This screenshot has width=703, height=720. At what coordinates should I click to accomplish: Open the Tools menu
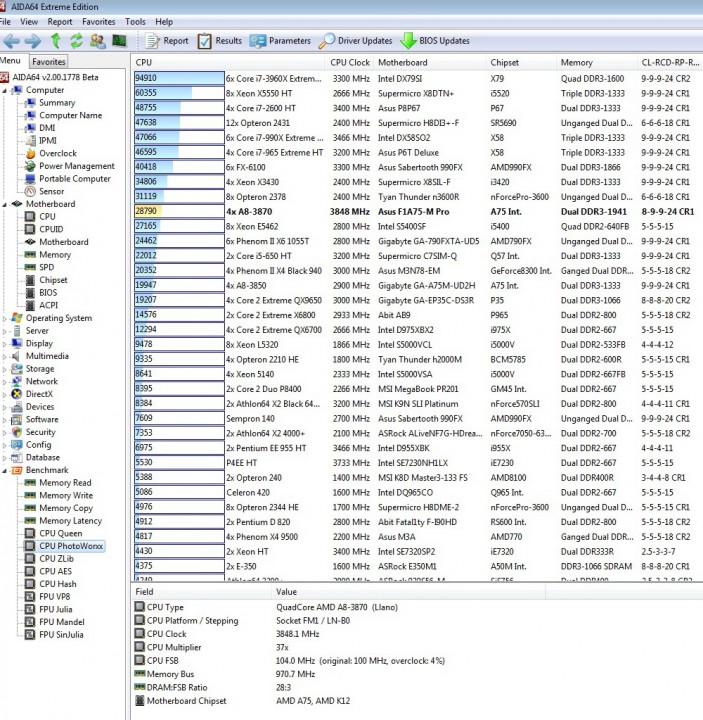(135, 22)
